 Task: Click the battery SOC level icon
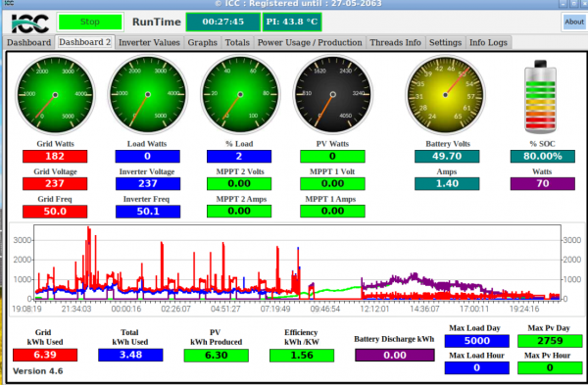click(540, 97)
